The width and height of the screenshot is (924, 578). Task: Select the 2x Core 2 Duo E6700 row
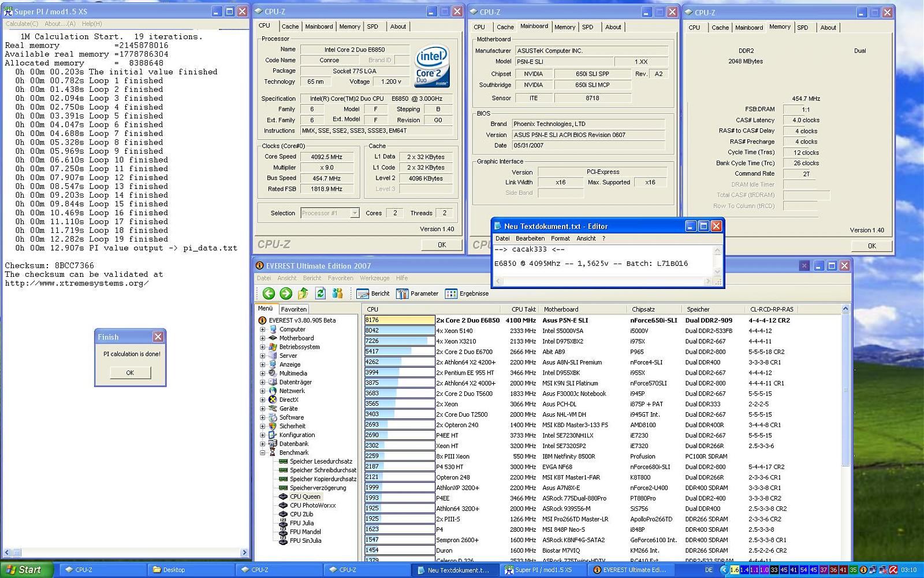tap(602, 351)
